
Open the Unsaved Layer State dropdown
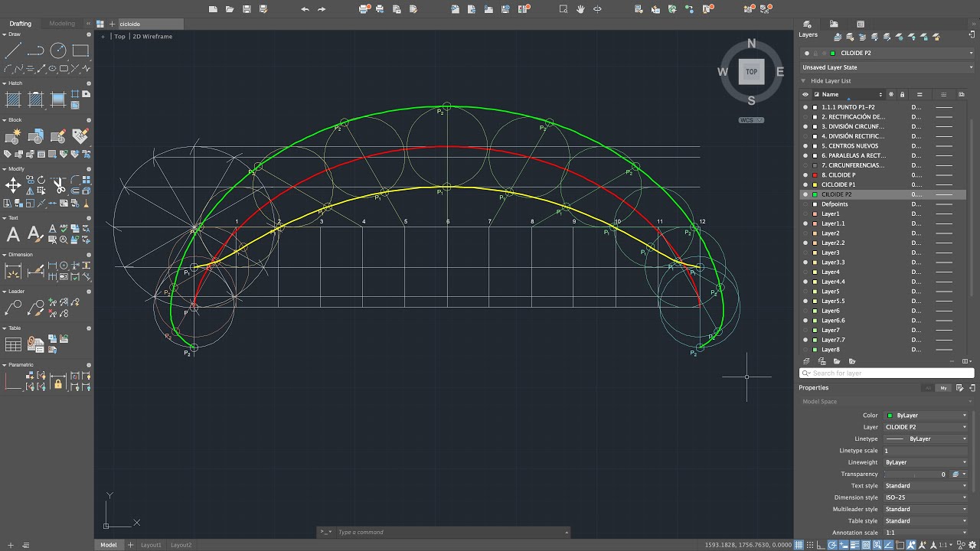tap(887, 67)
